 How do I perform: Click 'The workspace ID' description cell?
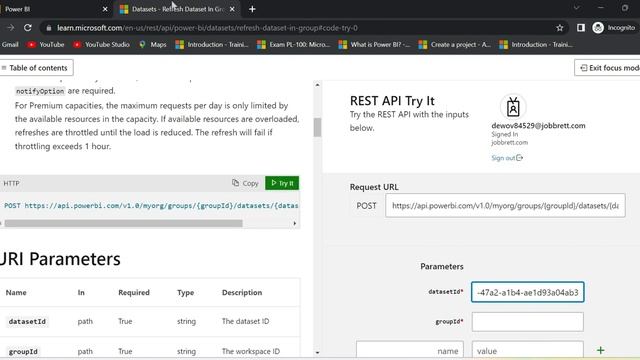click(251, 351)
